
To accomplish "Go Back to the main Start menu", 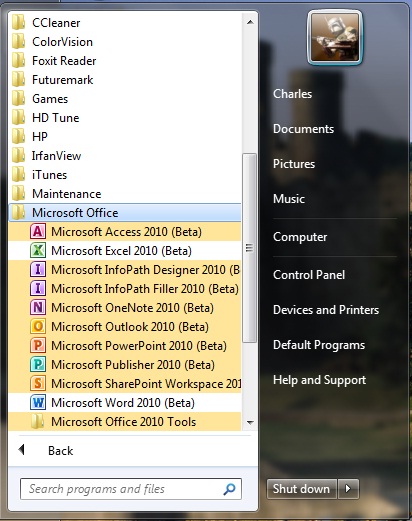I will pyautogui.click(x=60, y=451).
